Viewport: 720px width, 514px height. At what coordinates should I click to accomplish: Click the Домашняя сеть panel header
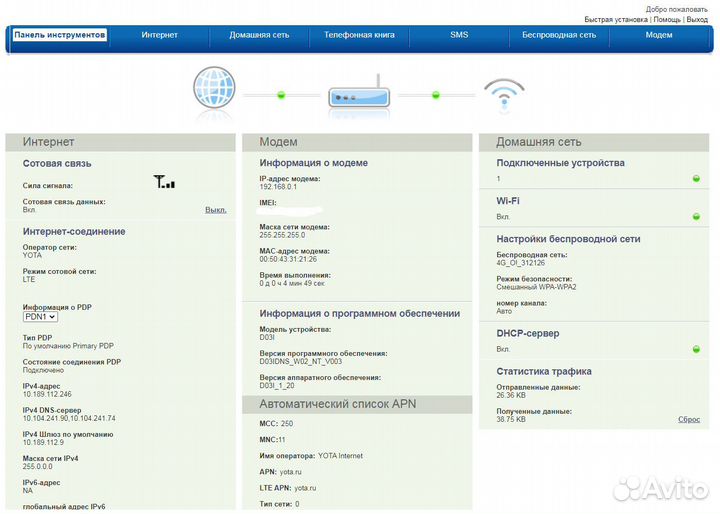tap(594, 142)
